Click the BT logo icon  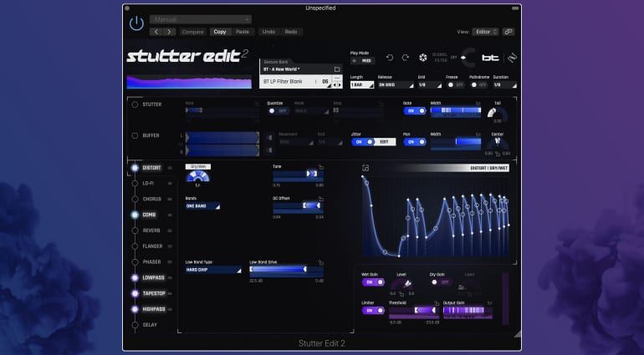(x=490, y=58)
